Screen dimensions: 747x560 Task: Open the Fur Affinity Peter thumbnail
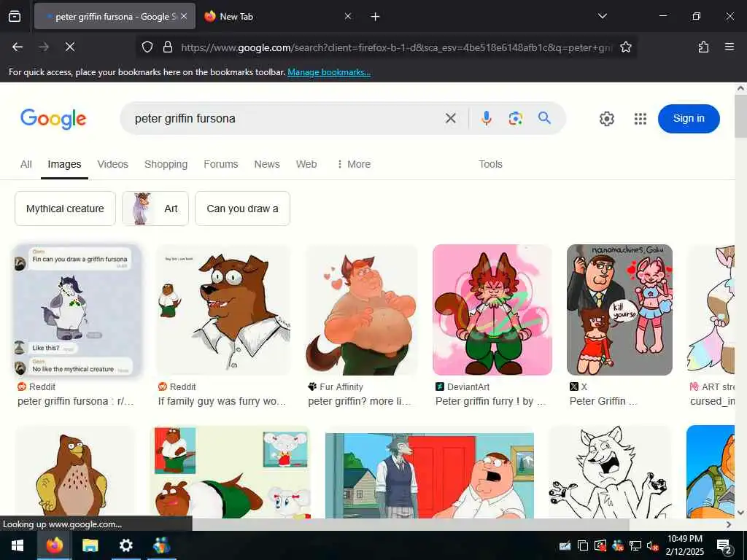[362, 310]
